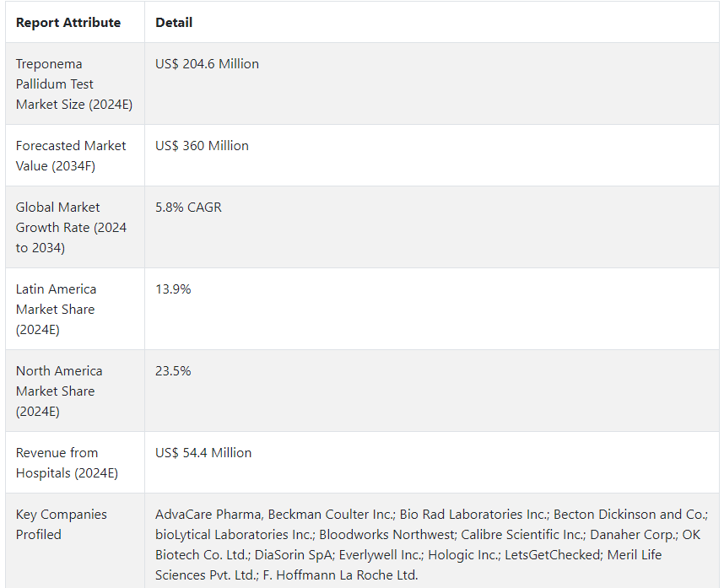Select the Key Companies Profiled cell
This screenshot has width=724, height=588.
[61, 525]
